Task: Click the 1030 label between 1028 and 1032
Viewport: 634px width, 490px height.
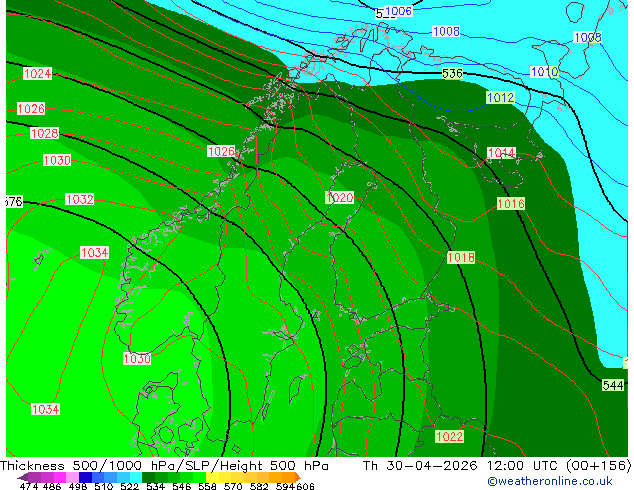Action: 57,161
